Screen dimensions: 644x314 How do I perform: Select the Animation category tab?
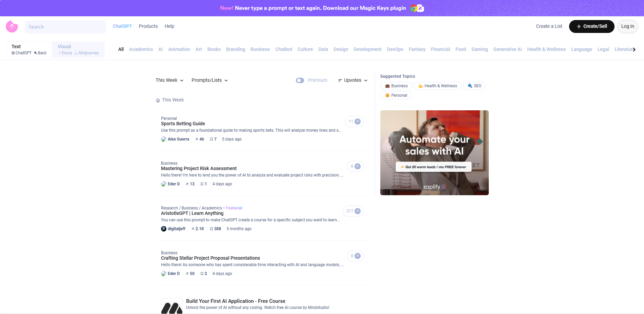179,49
